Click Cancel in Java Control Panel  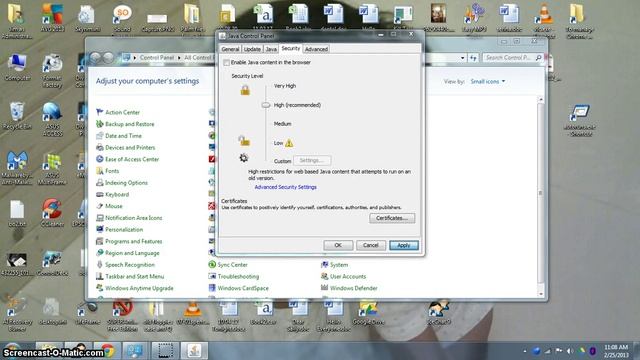(371, 245)
